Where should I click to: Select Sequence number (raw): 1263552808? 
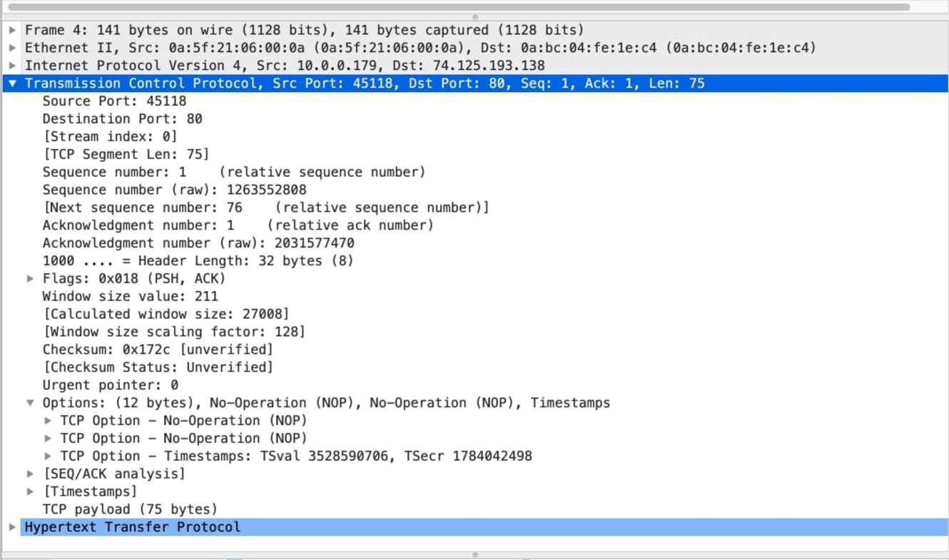pyautogui.click(x=174, y=190)
